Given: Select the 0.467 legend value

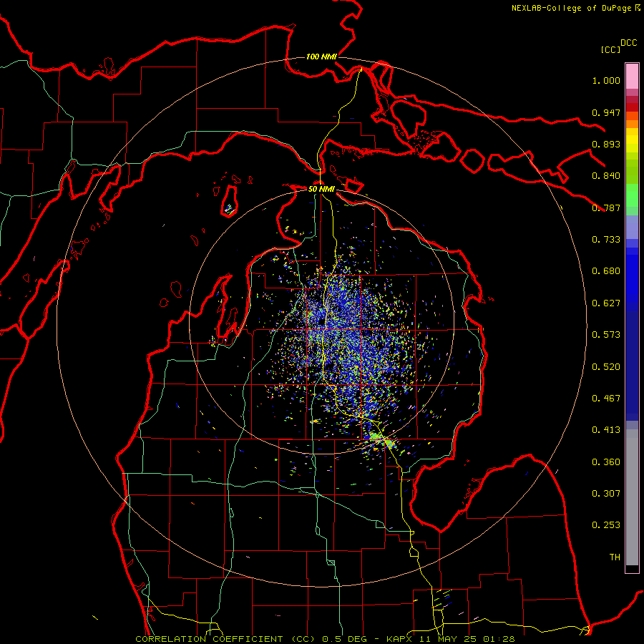Looking at the screenshot, I should point(606,399).
